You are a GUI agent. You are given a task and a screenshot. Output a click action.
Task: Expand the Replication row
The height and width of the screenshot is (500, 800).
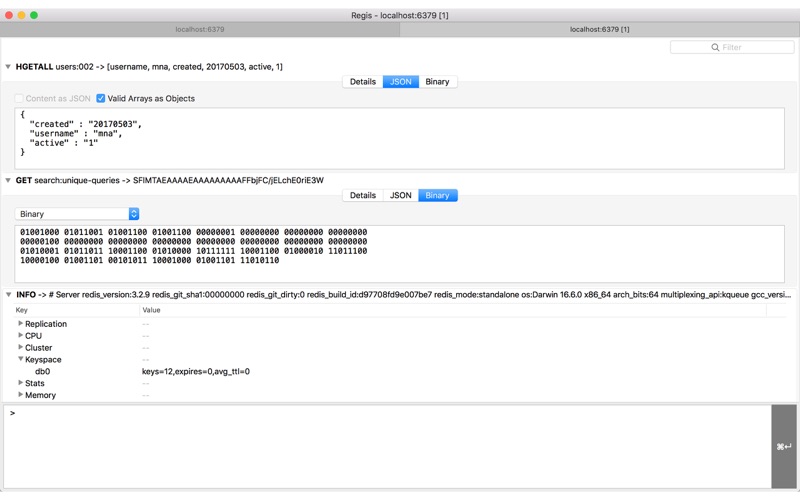click(20, 323)
